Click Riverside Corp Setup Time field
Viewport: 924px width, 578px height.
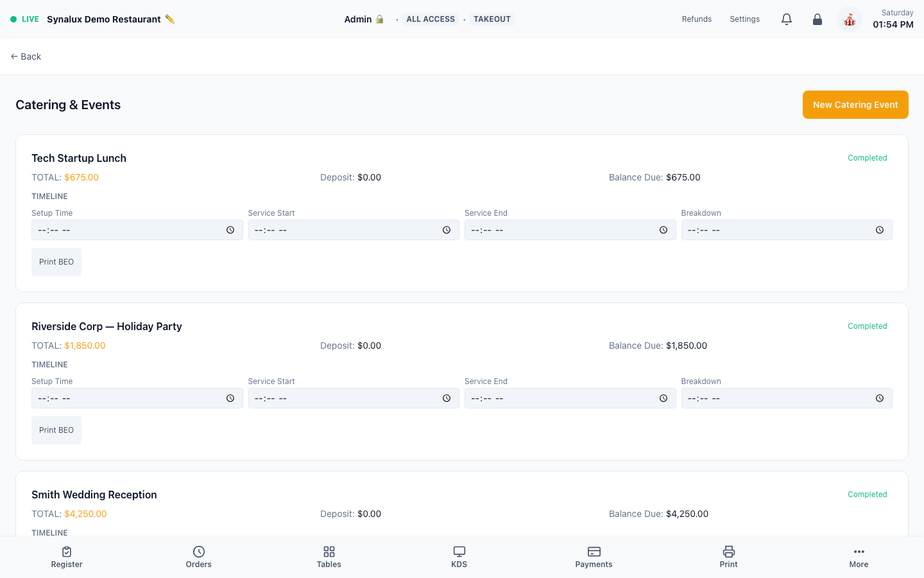[137, 398]
